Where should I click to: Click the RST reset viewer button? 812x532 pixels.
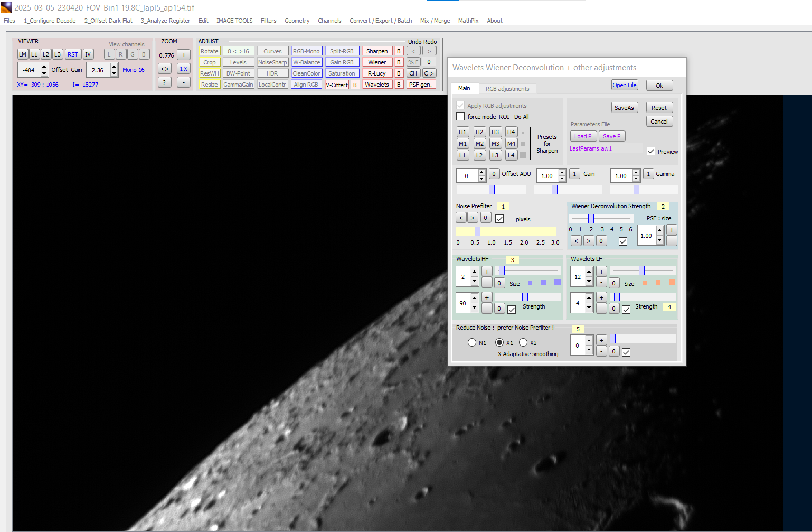coord(72,54)
